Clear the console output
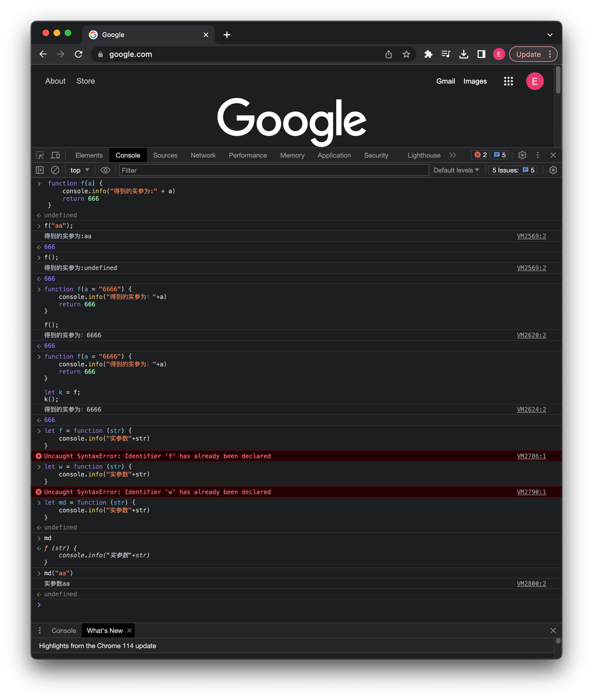This screenshot has height=700, width=593. 55,170
